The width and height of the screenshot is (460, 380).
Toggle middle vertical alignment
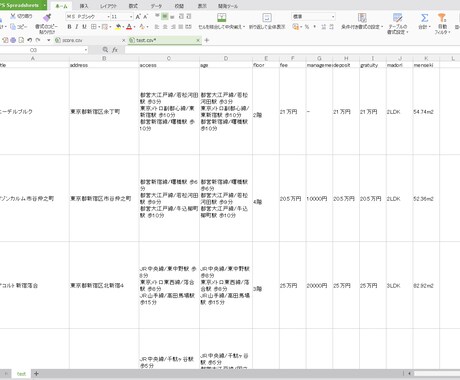tap(165, 16)
